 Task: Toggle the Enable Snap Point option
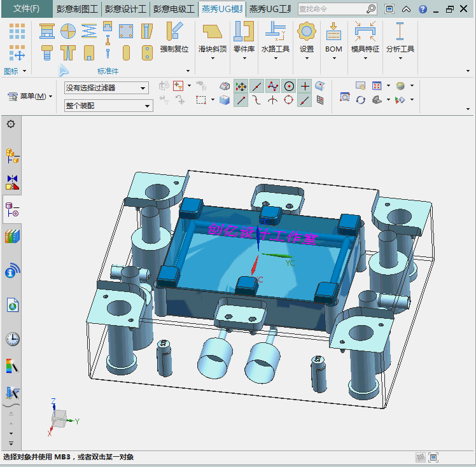click(241, 87)
